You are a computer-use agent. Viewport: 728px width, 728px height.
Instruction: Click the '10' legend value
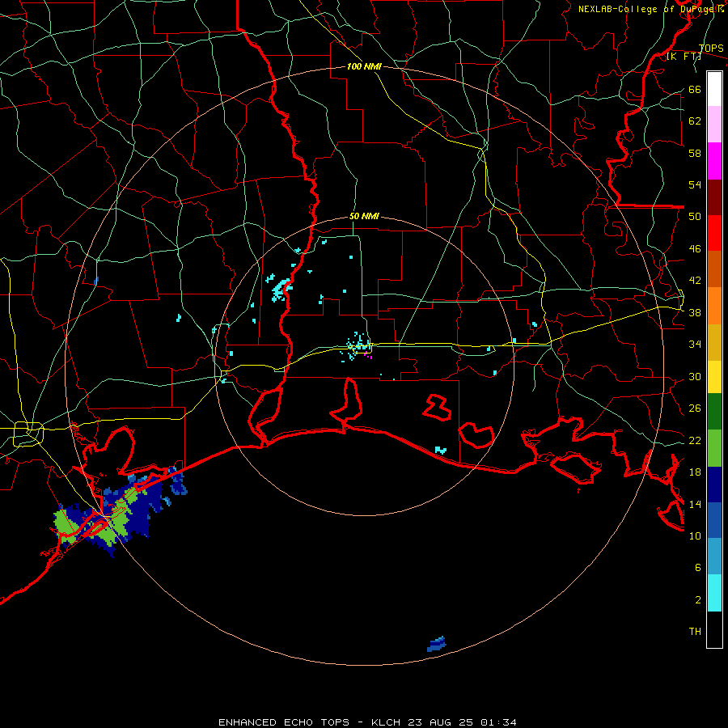coord(695,535)
